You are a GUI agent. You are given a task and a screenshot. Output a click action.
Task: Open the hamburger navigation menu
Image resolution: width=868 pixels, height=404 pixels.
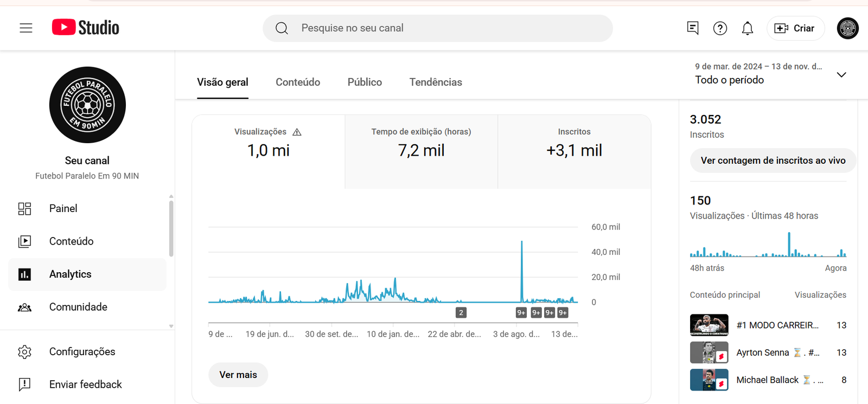26,28
